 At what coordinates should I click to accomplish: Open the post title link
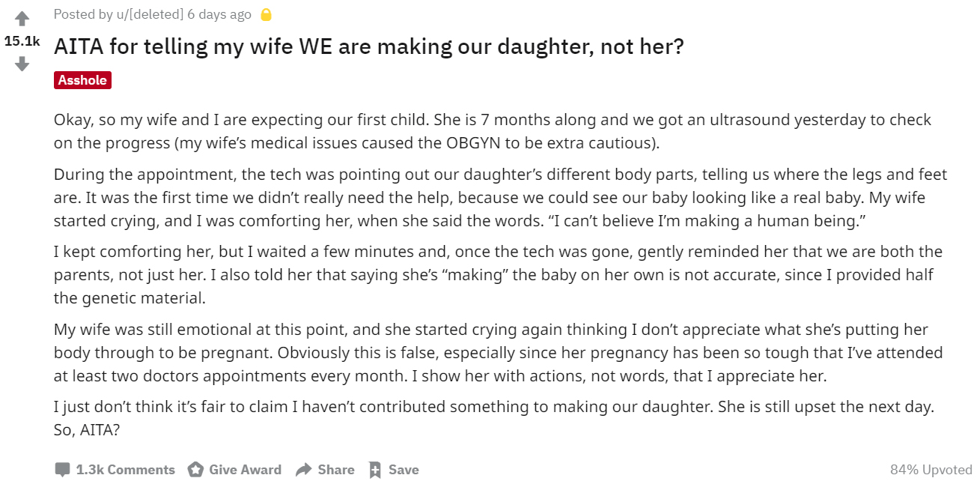[x=368, y=47]
